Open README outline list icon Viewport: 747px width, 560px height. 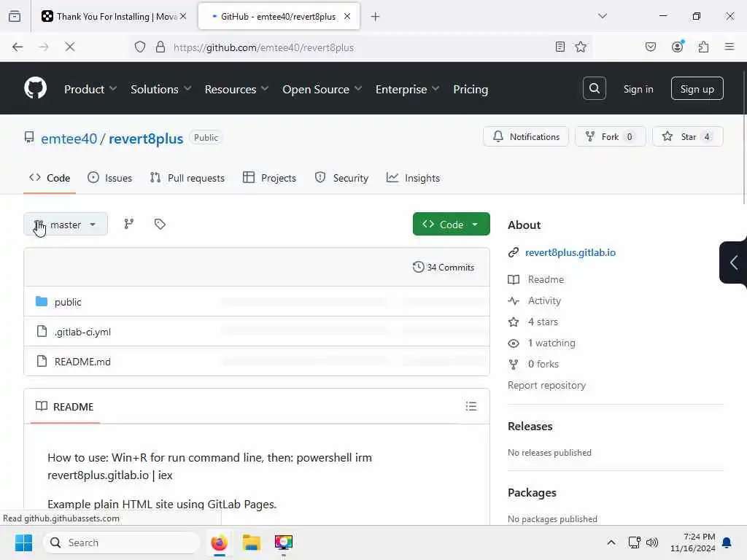pos(471,406)
